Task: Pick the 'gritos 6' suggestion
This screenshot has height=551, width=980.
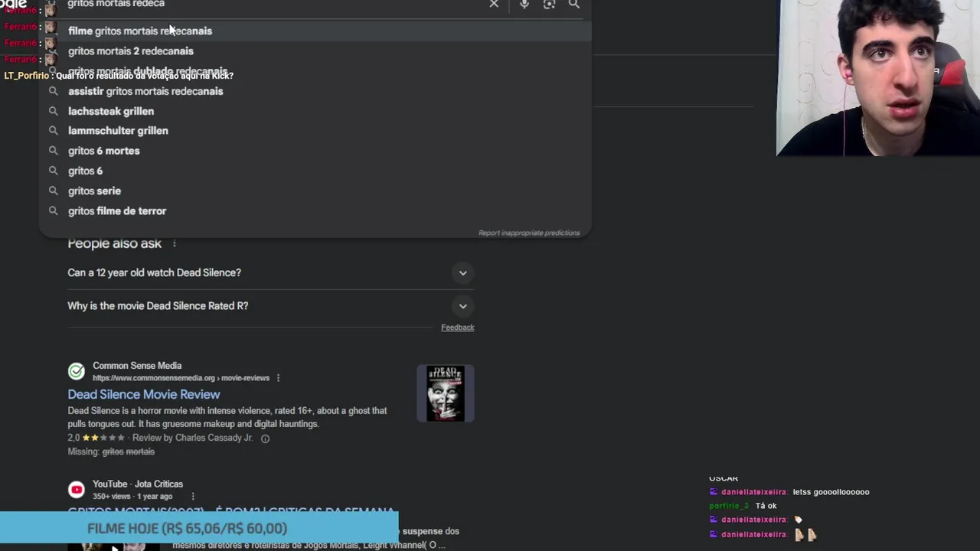Action: coord(315,171)
